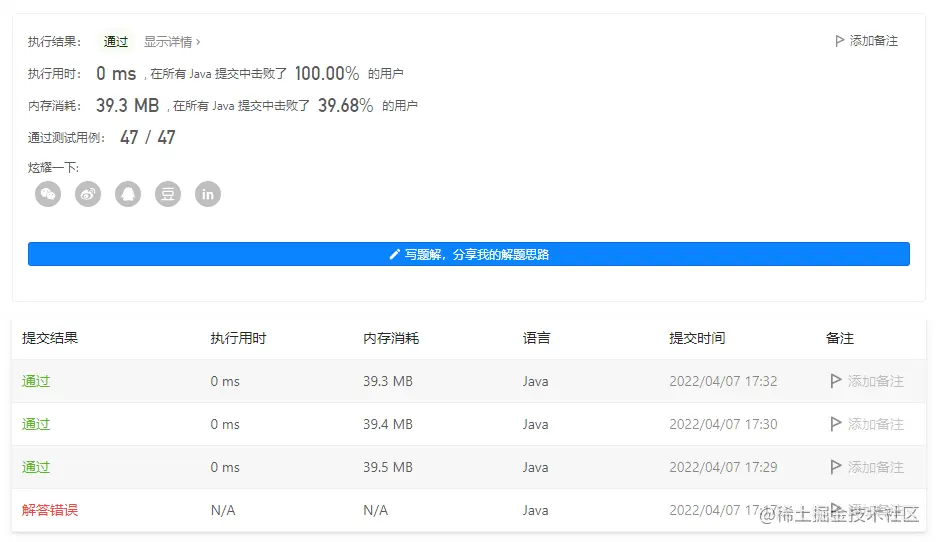The height and width of the screenshot is (542, 937).
Task: Click the 39.4 MB table cell
Action: [388, 424]
